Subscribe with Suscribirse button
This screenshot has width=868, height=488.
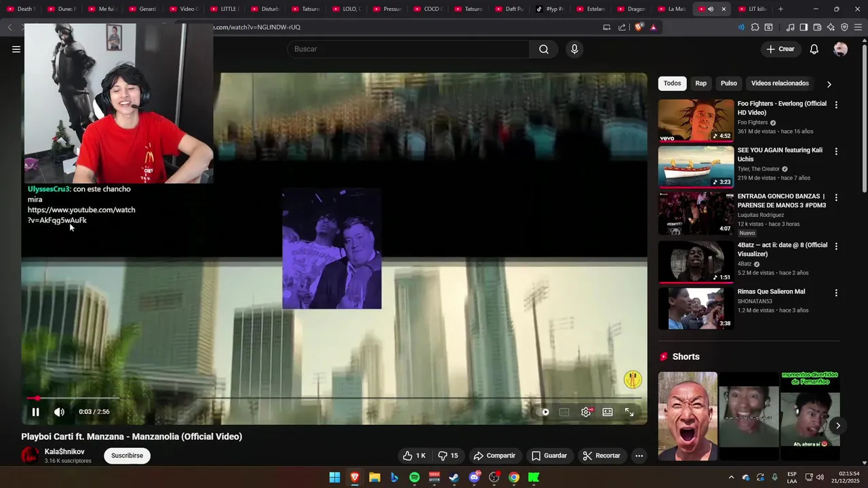pyautogui.click(x=127, y=455)
